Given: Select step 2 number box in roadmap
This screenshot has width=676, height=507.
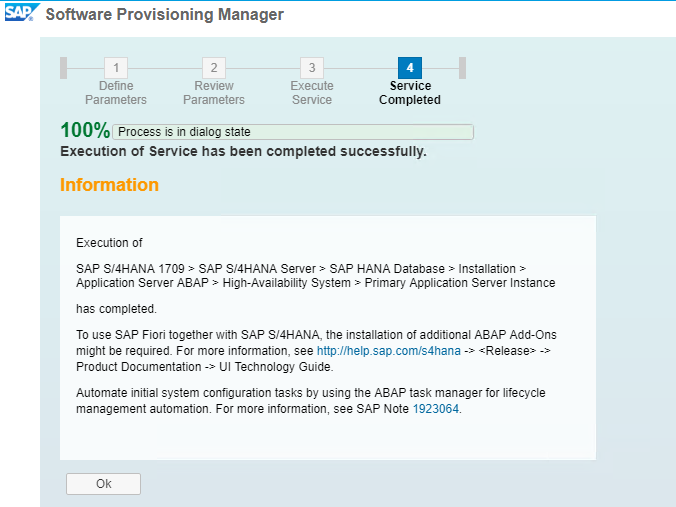Looking at the screenshot, I should coord(214,68).
